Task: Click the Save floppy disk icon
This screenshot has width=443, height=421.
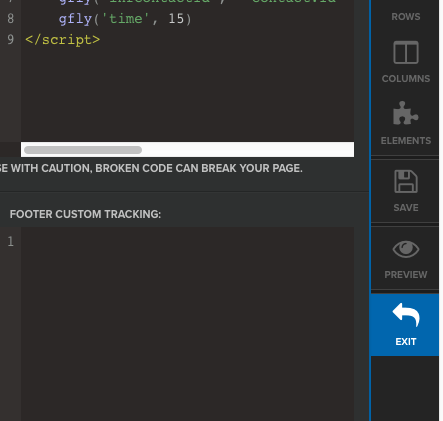Action: point(406,181)
